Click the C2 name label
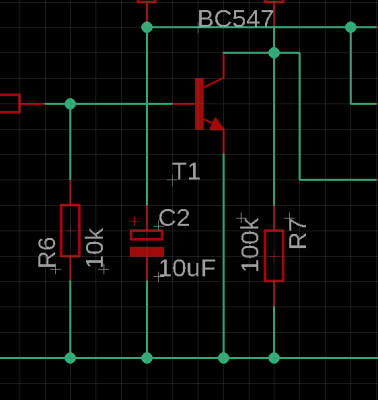This screenshot has height=400, width=378. click(174, 218)
